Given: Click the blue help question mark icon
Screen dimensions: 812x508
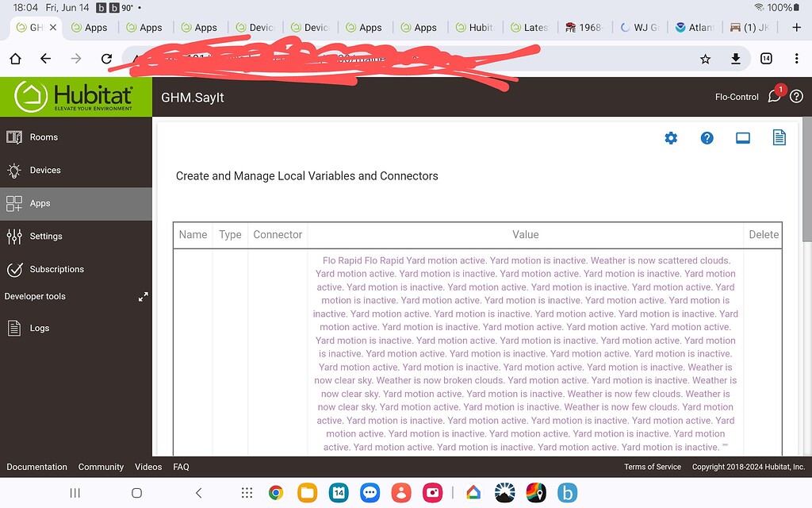Looking at the screenshot, I should (707, 138).
